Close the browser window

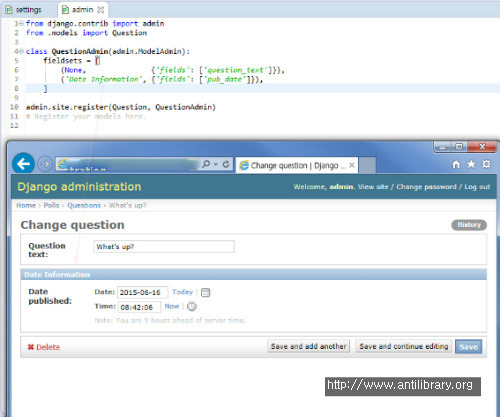point(482,147)
